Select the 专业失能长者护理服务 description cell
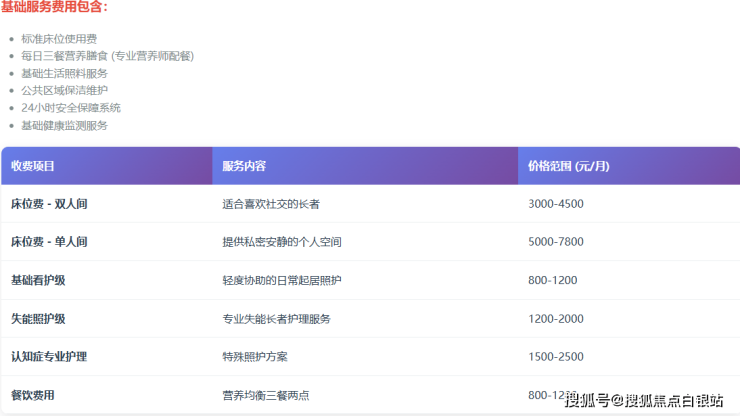 click(x=276, y=319)
